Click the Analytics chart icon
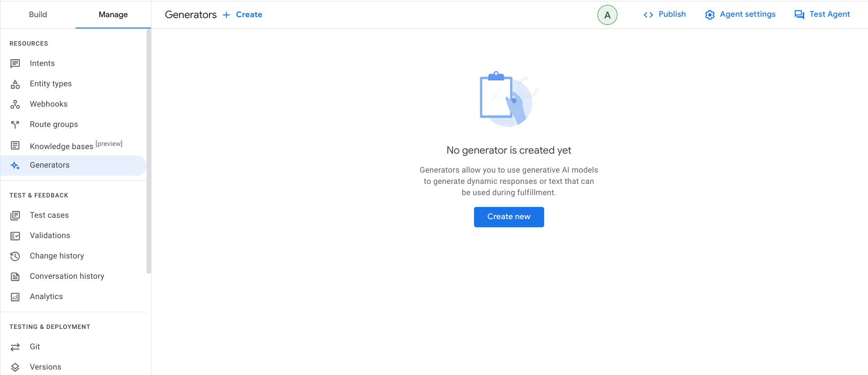Viewport: 868px width, 375px height. pos(15,297)
